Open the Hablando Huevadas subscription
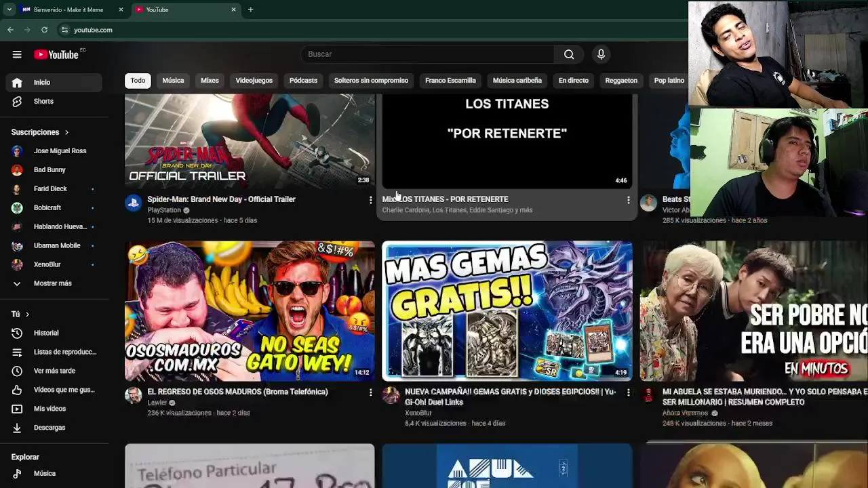Image resolution: width=868 pixels, height=488 pixels. coord(54,226)
